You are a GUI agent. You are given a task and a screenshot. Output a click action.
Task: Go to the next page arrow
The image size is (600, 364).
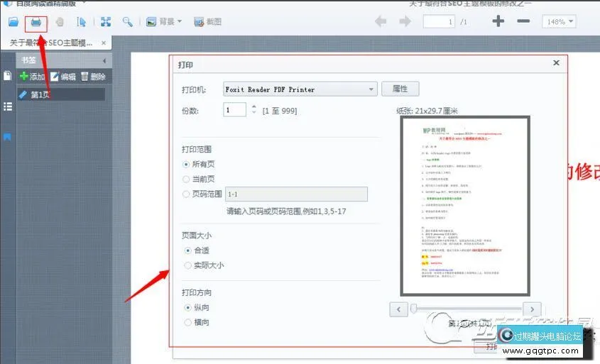405,21
